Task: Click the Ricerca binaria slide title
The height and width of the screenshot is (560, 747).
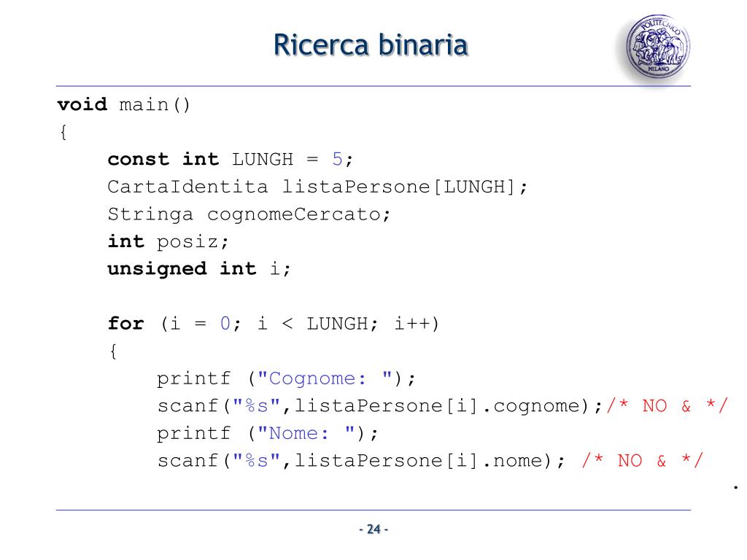Action: coord(371,45)
